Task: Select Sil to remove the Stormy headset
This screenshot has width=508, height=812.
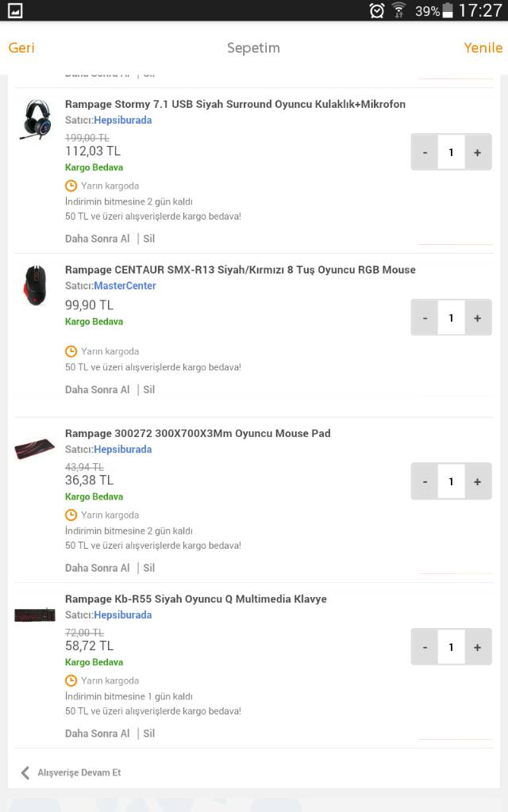Action: point(148,238)
